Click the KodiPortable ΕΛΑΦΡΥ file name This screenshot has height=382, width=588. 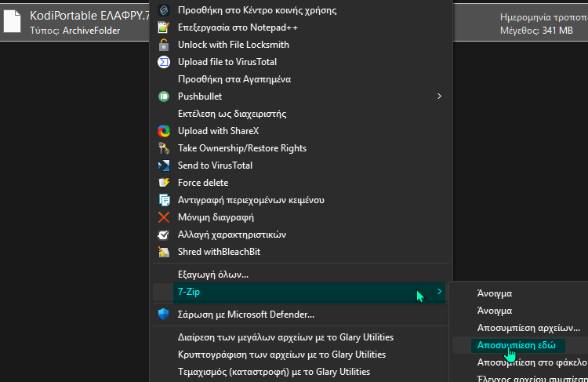89,16
